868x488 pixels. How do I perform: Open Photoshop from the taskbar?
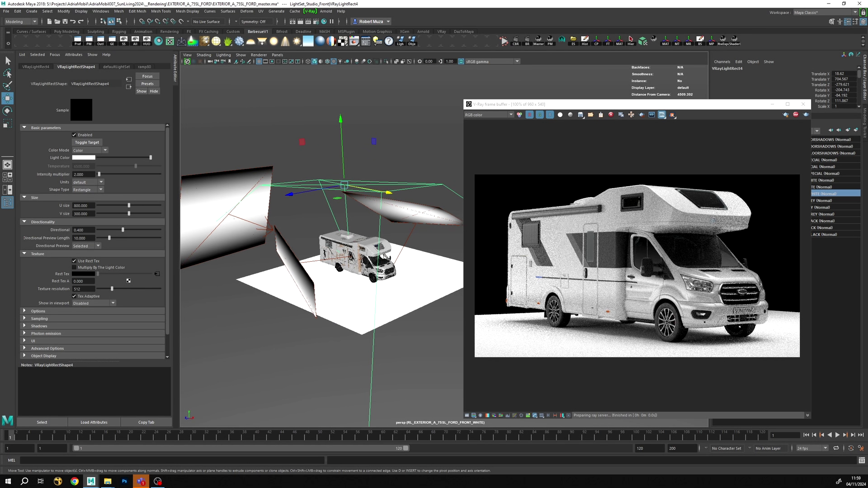pos(124,481)
